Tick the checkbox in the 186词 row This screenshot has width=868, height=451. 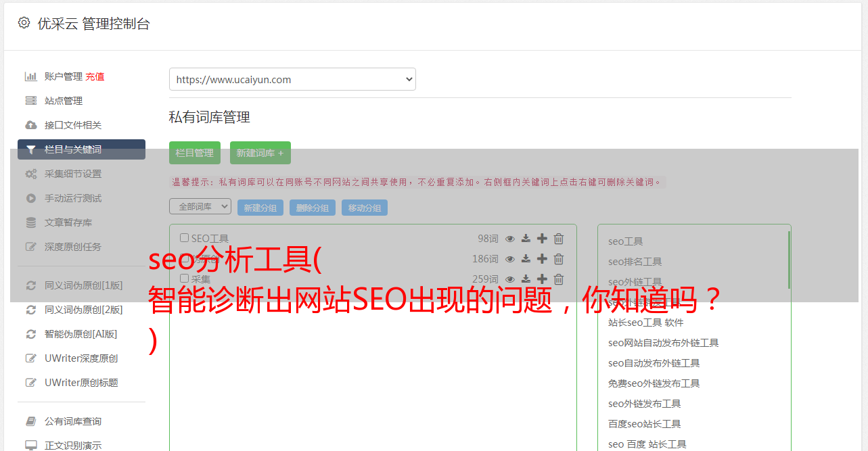tap(184, 258)
